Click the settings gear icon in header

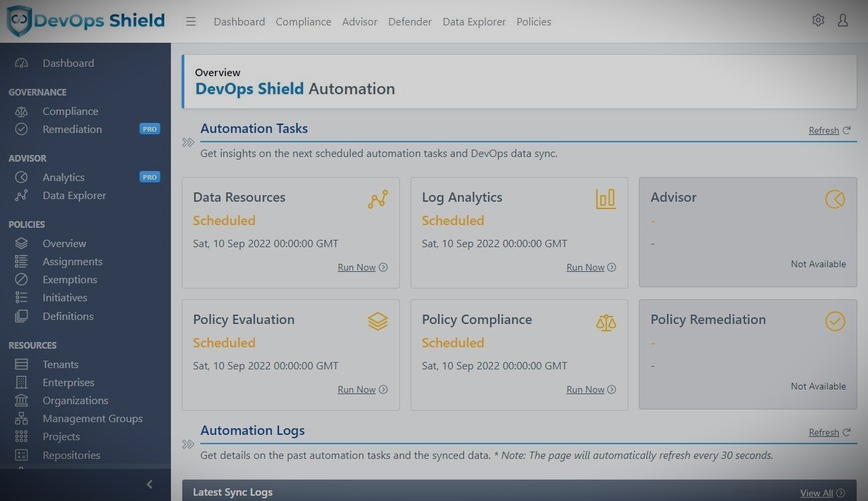click(818, 21)
